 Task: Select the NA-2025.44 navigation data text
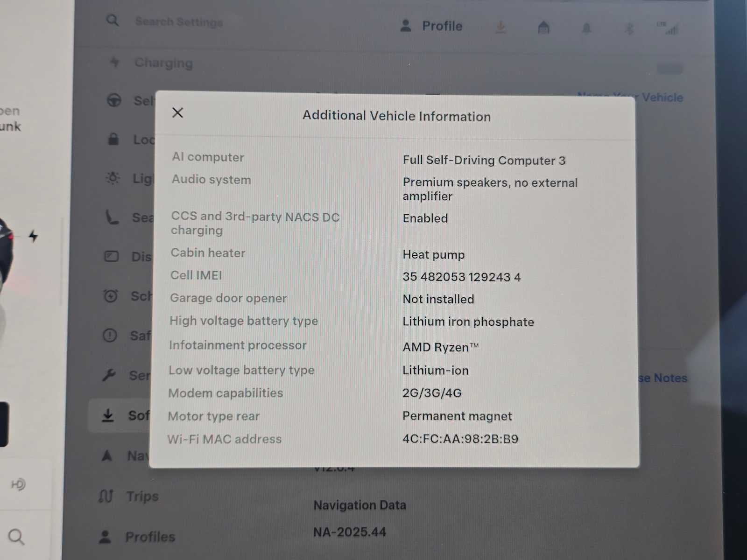pos(350,532)
